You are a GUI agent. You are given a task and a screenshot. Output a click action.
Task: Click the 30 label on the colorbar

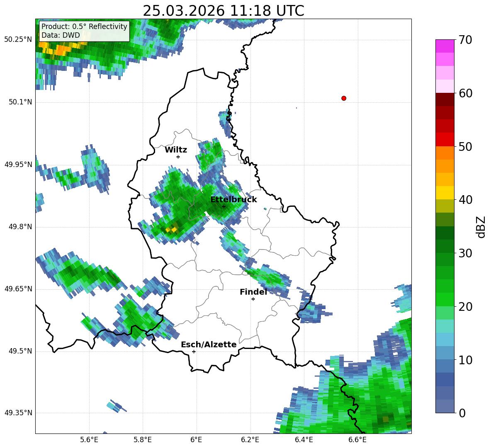465,253
